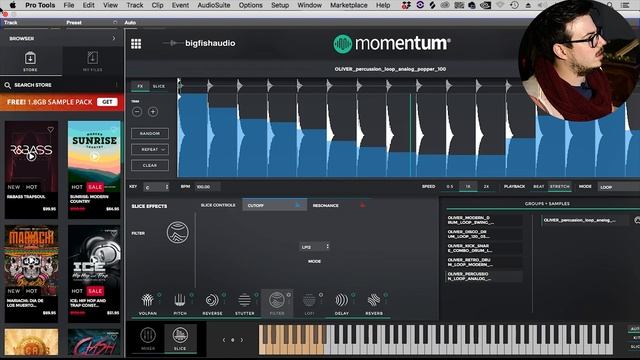This screenshot has width=640, height=360.
Task: Click the Search Store magnifier icon
Action: tap(7, 85)
